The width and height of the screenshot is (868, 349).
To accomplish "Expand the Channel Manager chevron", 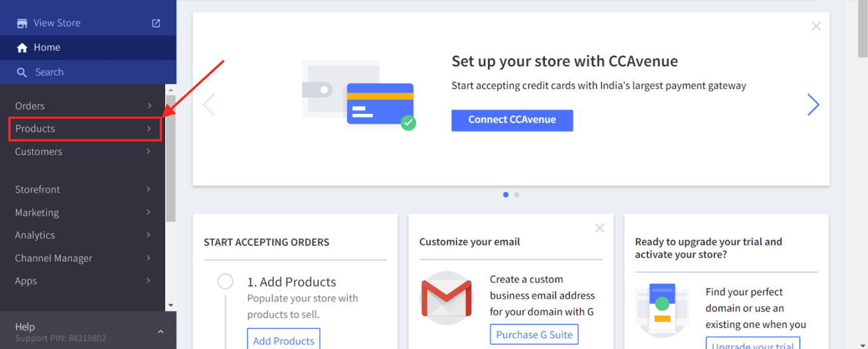I will 149,258.
